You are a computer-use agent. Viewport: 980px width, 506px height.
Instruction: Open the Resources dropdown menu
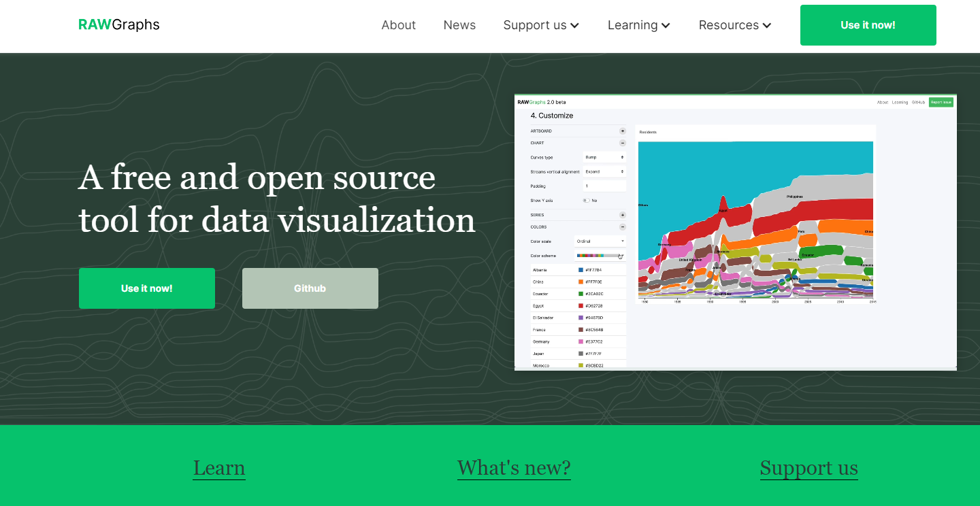coord(735,25)
